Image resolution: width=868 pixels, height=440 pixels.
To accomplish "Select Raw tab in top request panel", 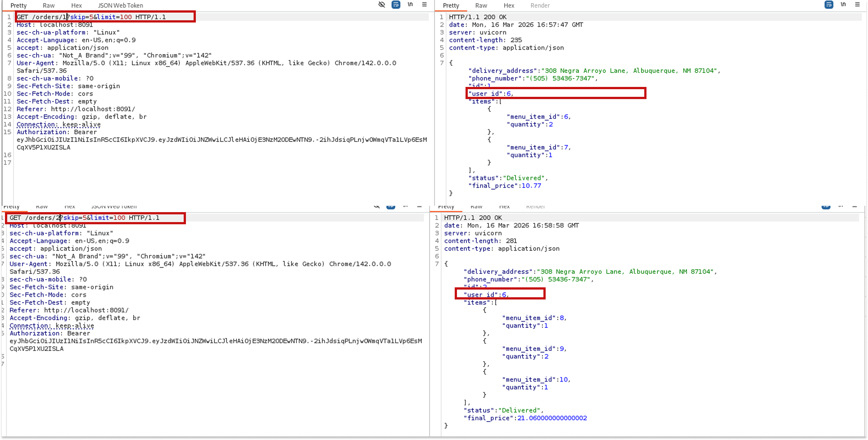I will point(49,5).
